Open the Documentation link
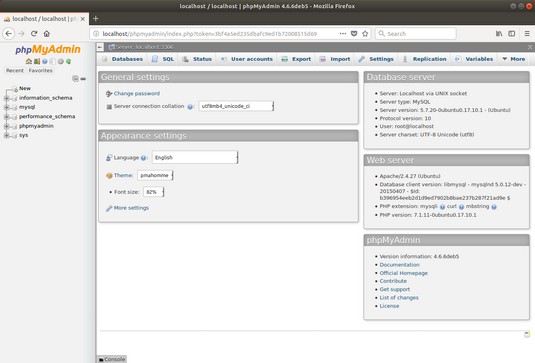Image resolution: width=535 pixels, height=363 pixels. 400,265
